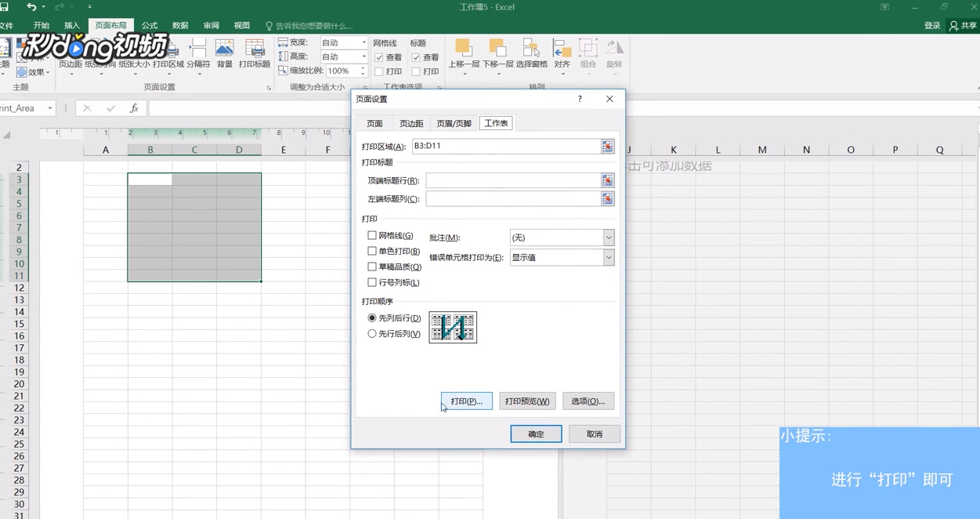
Task: Click the Rows to repeat at top (顶端标题行) field
Action: click(x=513, y=180)
